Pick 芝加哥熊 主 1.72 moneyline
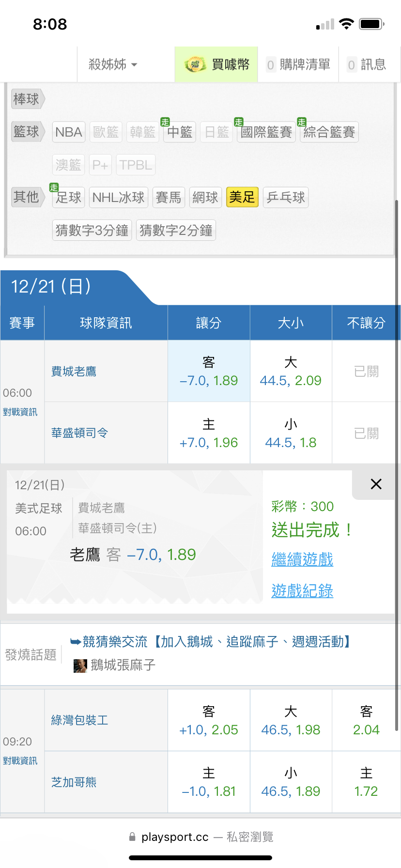The height and width of the screenshot is (868, 401). pyautogui.click(x=366, y=782)
